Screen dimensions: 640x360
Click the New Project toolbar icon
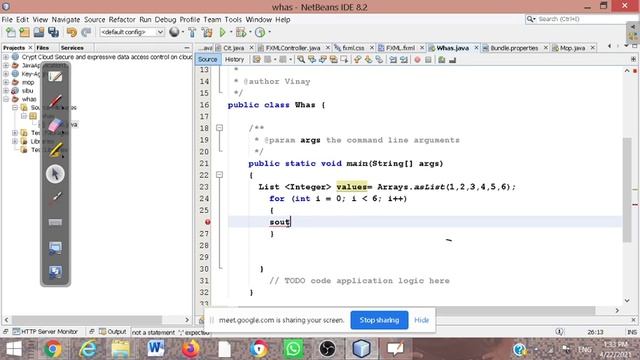coord(24,32)
